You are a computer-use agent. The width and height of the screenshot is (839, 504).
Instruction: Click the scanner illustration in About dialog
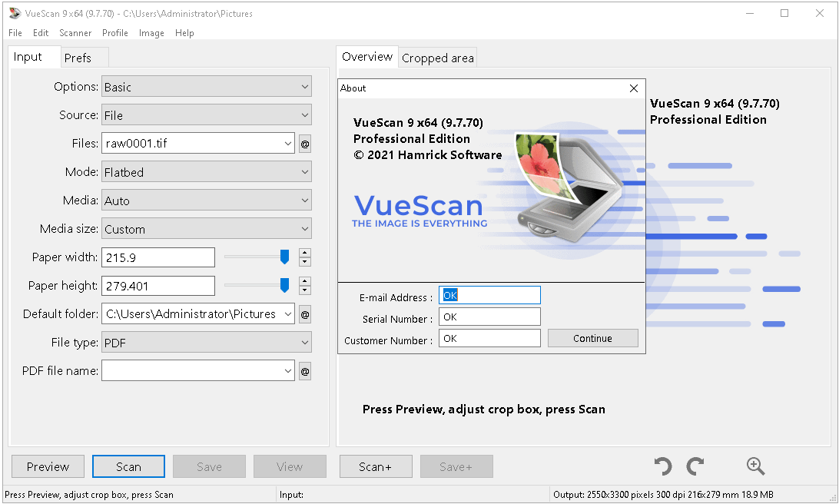pos(569,187)
